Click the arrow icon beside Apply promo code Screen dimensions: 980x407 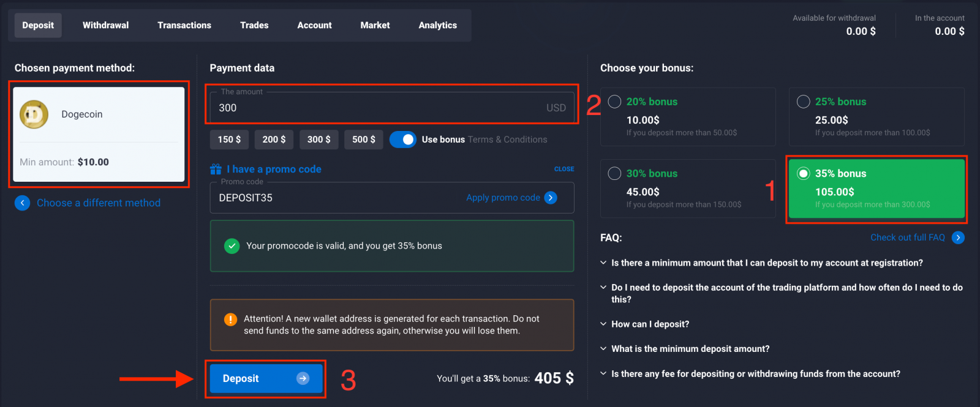[x=551, y=198]
